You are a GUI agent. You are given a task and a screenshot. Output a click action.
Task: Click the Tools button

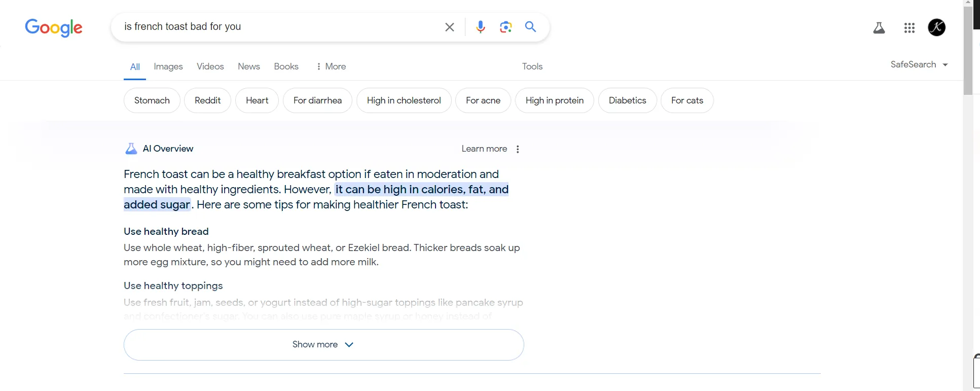coord(532,66)
